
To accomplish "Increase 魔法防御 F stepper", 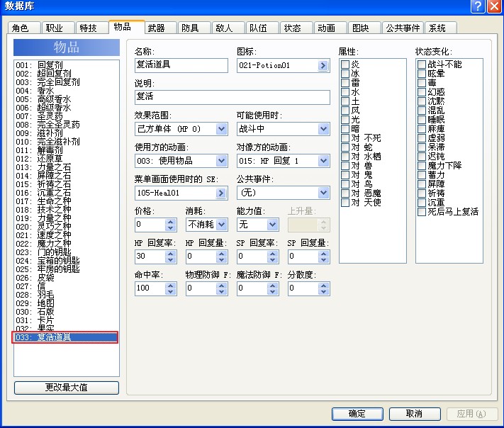I will [x=273, y=286].
